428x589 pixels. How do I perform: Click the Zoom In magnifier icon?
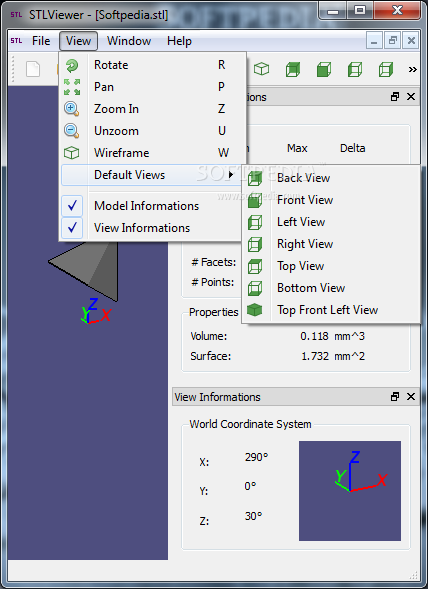71,109
